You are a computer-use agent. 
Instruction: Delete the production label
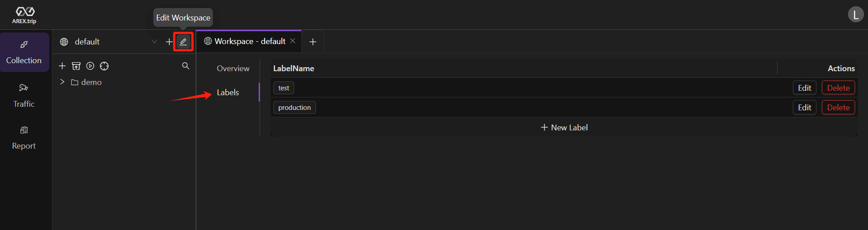click(x=838, y=108)
